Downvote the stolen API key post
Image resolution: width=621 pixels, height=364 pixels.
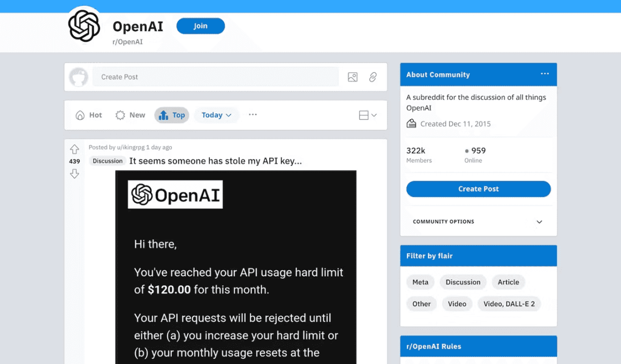click(x=74, y=173)
